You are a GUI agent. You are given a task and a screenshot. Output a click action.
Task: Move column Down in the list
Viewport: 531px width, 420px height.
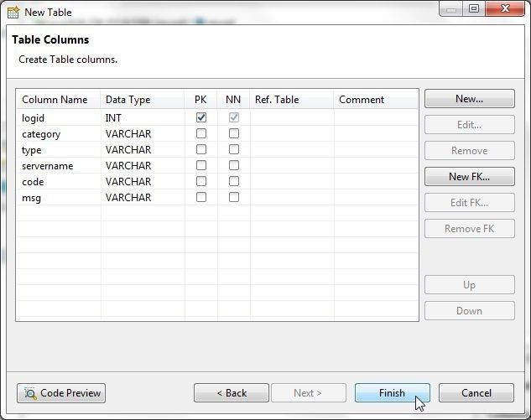[470, 311]
